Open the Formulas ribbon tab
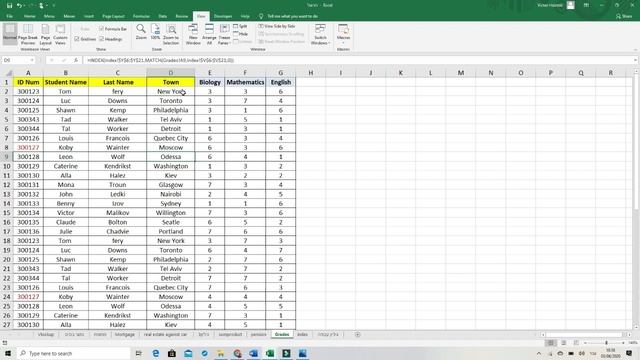The image size is (640, 360). [141, 16]
